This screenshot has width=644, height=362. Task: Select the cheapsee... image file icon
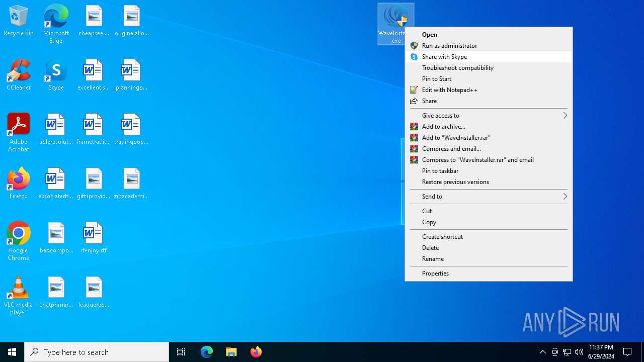pos(94,21)
